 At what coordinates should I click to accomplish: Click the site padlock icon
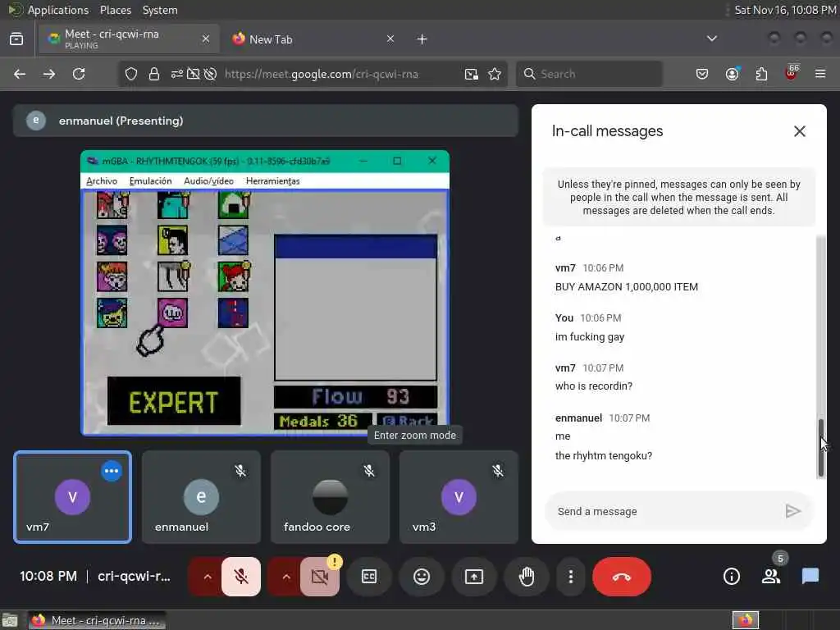[x=154, y=74]
